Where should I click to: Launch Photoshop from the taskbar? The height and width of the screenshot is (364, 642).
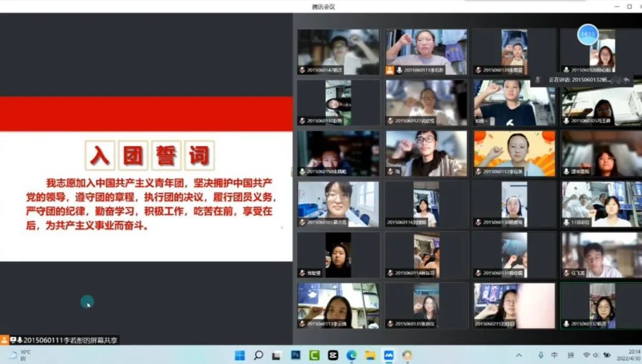(x=296, y=355)
